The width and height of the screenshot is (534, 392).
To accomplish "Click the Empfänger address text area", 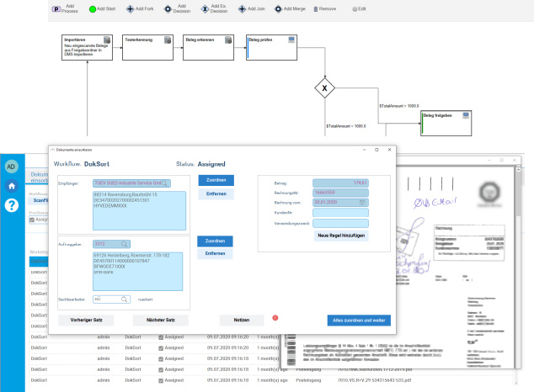I will 139,211.
